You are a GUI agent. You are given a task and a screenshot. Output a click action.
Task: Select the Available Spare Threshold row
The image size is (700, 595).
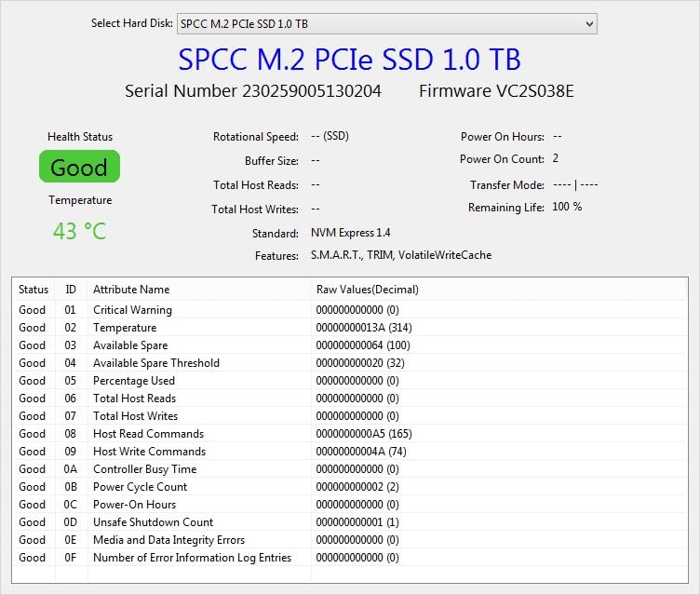click(x=350, y=363)
